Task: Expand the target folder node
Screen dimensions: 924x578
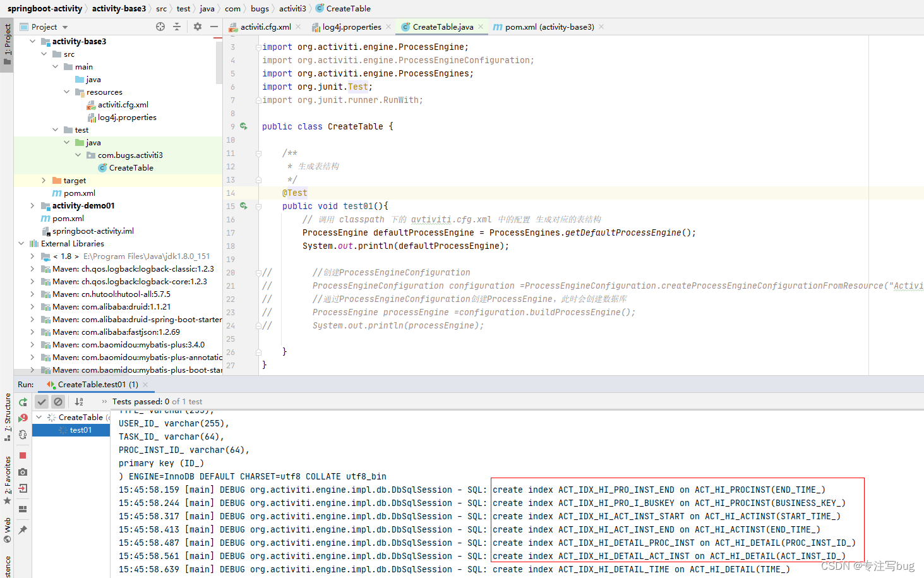Action: point(44,180)
